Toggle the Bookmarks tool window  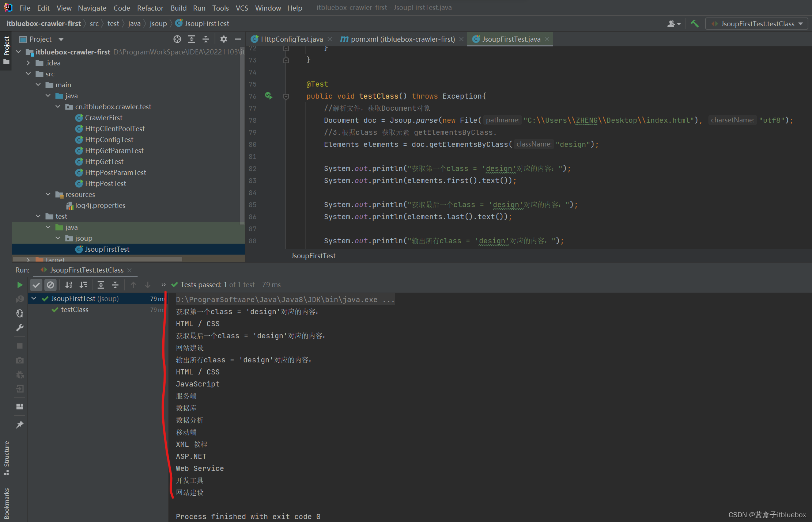tap(6, 503)
